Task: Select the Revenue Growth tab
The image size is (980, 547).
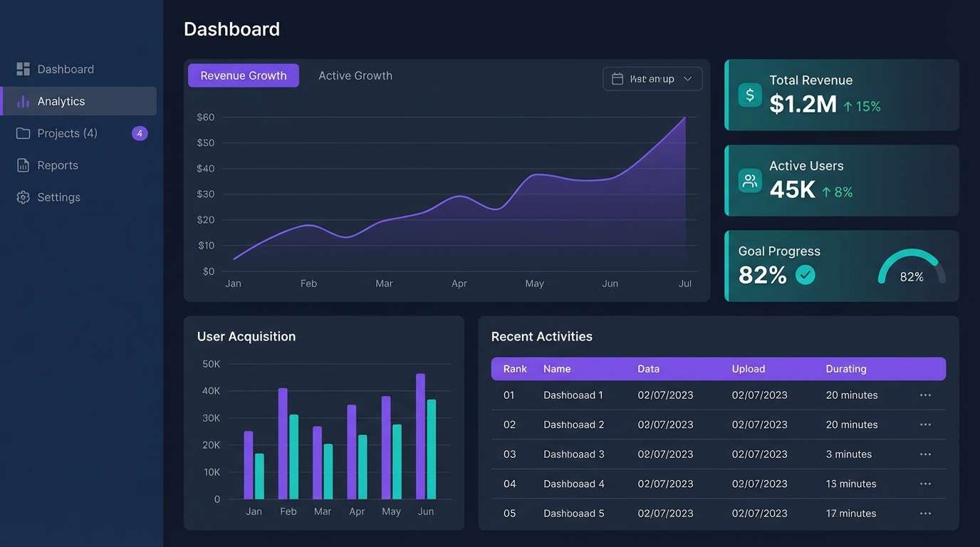Action: [x=243, y=75]
